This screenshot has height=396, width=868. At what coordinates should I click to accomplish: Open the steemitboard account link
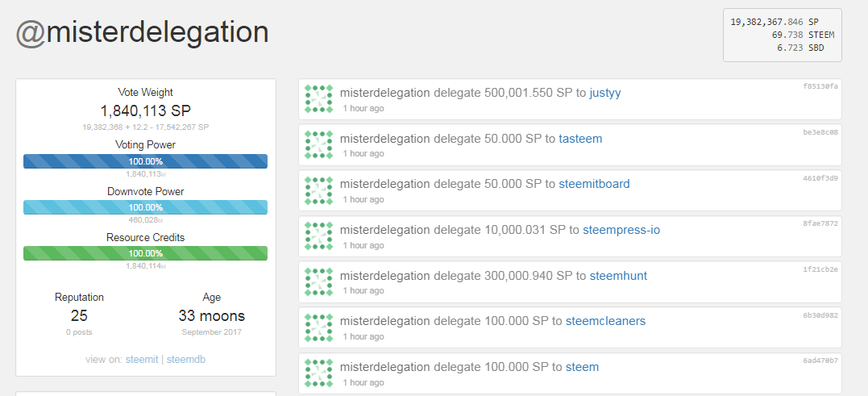click(594, 184)
